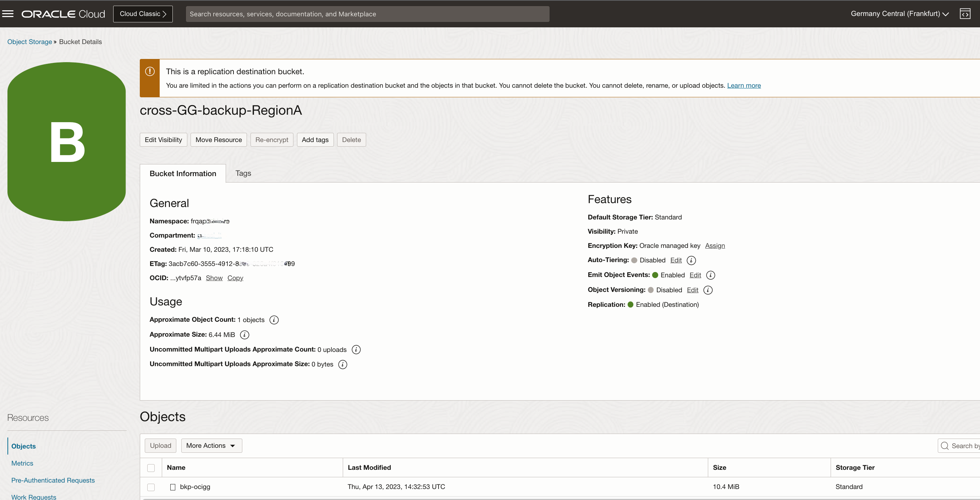Show info for Emit Object Events
Screen dimensions: 980x500
tap(710, 275)
